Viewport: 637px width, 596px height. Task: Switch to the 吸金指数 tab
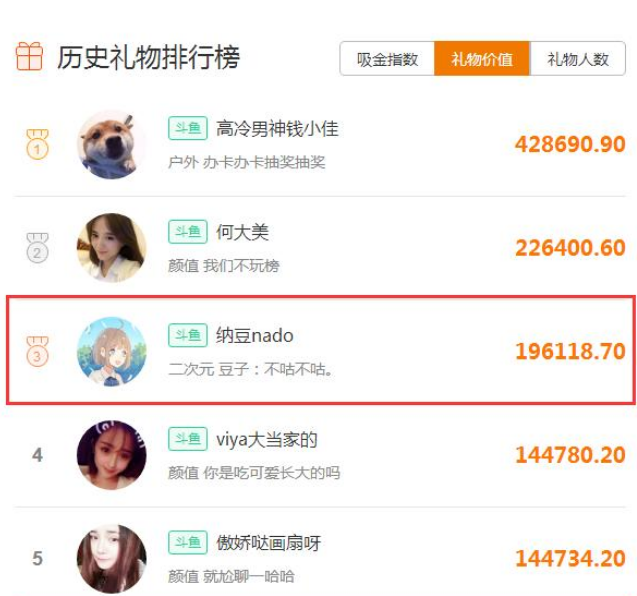click(387, 59)
